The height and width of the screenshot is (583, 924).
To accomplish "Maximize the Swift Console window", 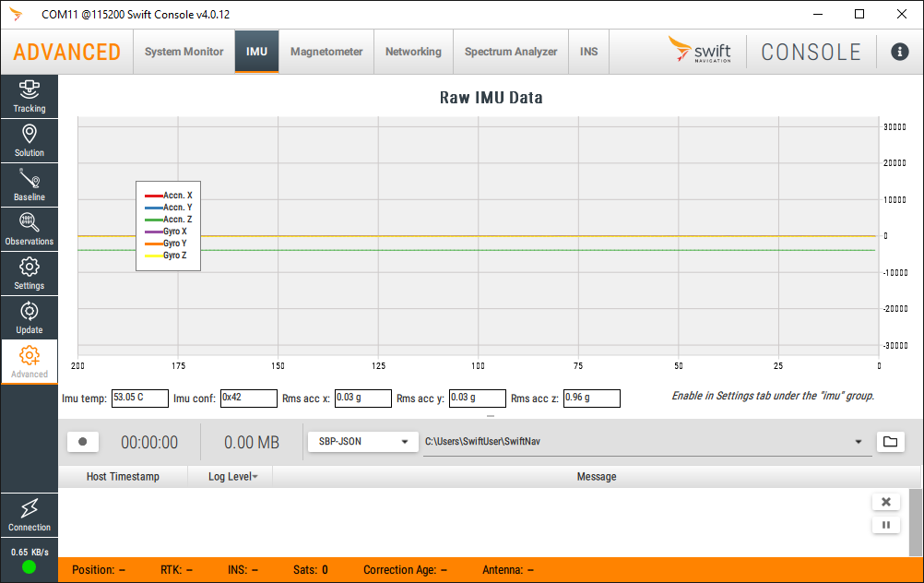I will click(859, 14).
